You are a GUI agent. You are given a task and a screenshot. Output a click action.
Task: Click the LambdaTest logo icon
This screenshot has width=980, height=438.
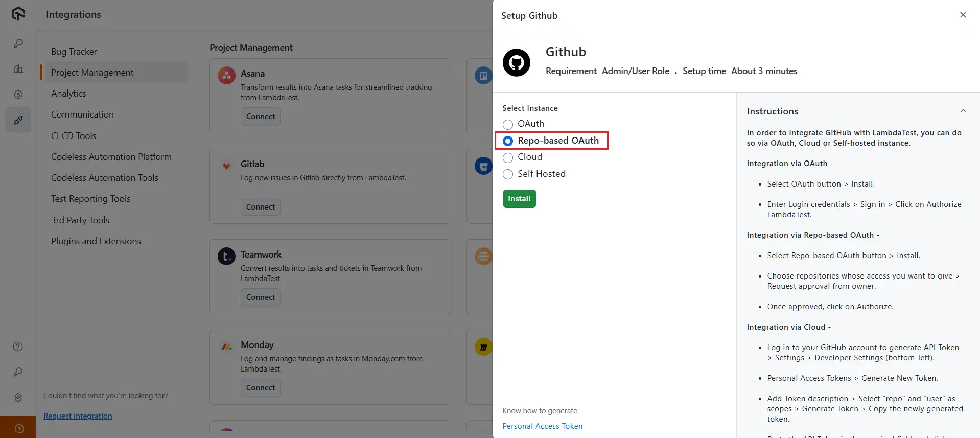click(x=18, y=14)
